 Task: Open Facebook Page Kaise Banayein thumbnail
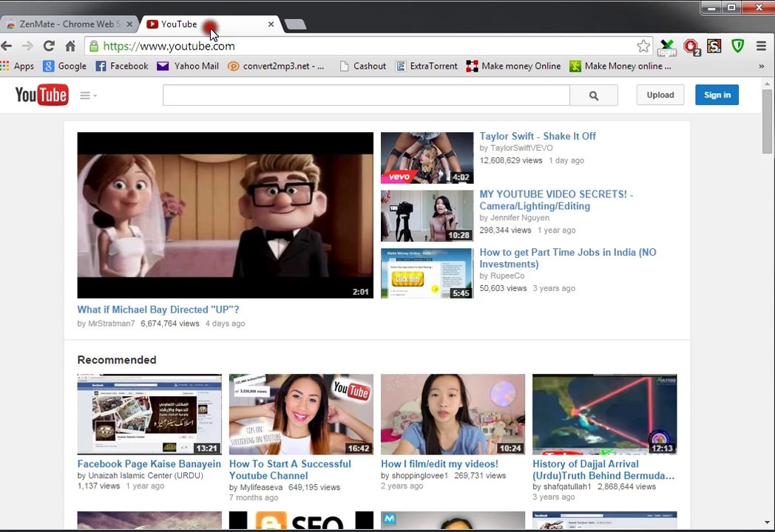pos(150,414)
